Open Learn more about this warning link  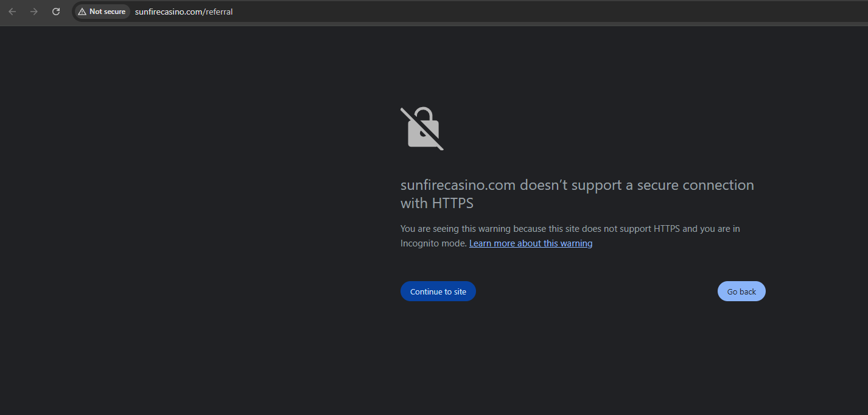click(x=531, y=243)
